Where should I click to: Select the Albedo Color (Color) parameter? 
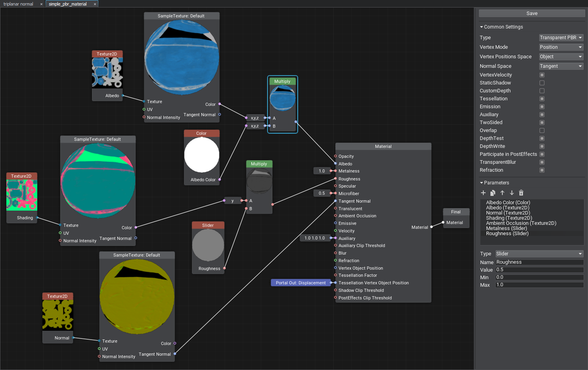508,203
